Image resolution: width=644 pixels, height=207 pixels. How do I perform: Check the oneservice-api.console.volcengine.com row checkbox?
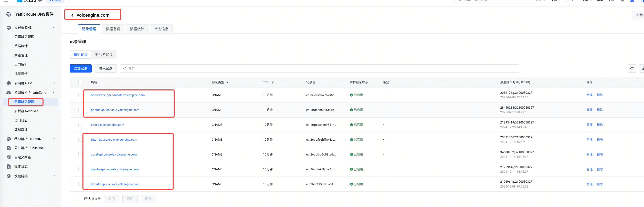point(80,95)
